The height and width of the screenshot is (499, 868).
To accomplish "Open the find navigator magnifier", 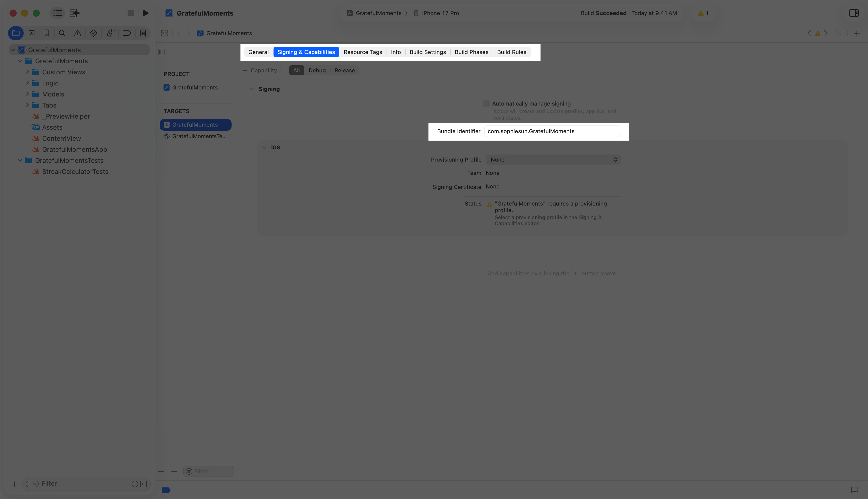I will click(62, 33).
